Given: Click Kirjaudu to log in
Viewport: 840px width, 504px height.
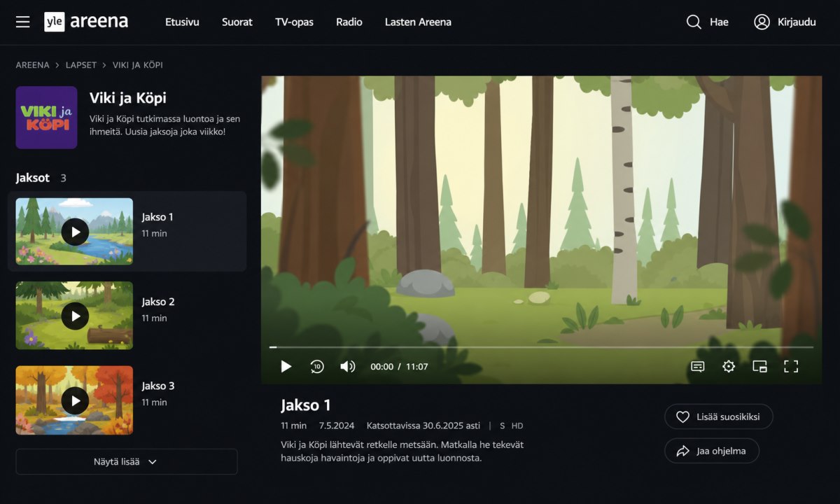Looking at the screenshot, I should click(x=797, y=22).
